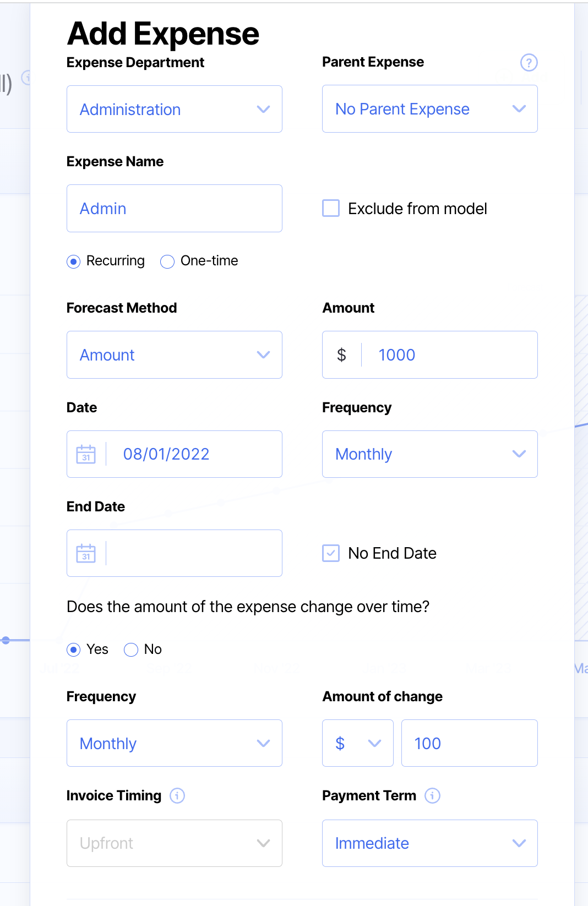Select the One-time radio option
This screenshot has height=906, width=588.
coord(167,261)
